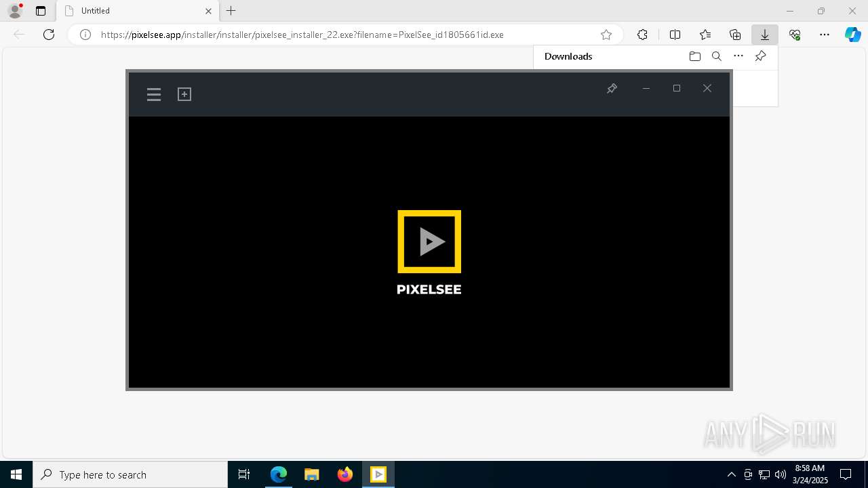This screenshot has height=488, width=868.
Task: Open PixelSee hamburger menu
Action: pyautogui.click(x=154, y=95)
